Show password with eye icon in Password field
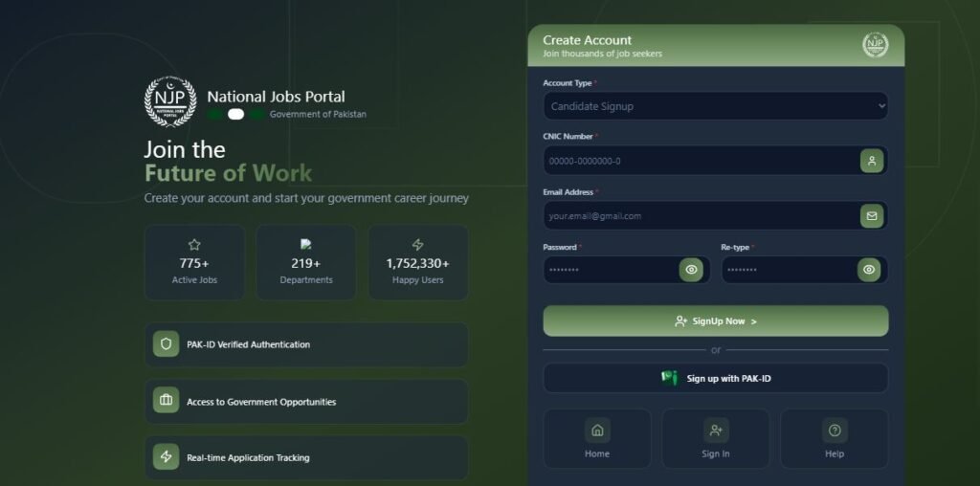This screenshot has width=980, height=486. tap(691, 270)
